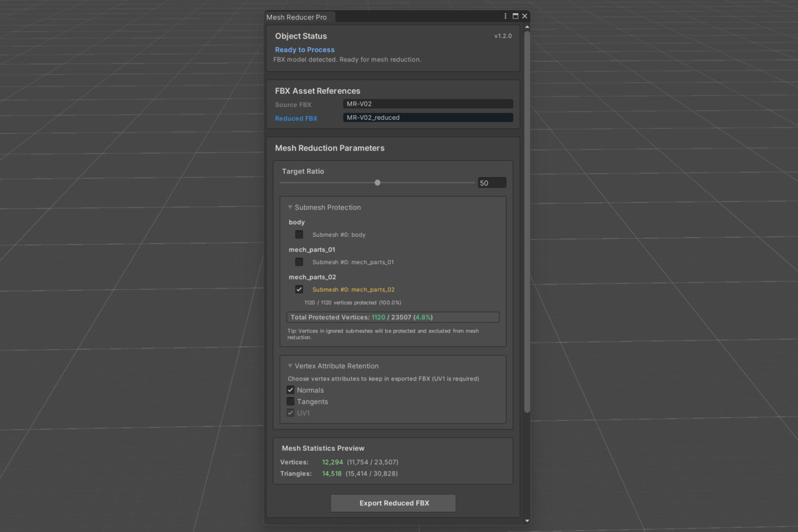Collapse the Vertex Attribute Retention foldout
The width and height of the screenshot is (798, 532).
(x=291, y=366)
